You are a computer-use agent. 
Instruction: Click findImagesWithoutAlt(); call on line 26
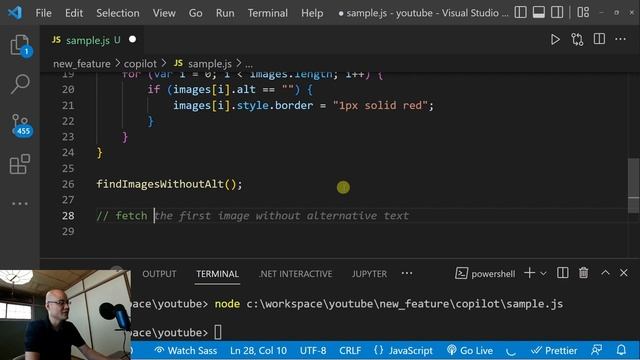[169, 184]
